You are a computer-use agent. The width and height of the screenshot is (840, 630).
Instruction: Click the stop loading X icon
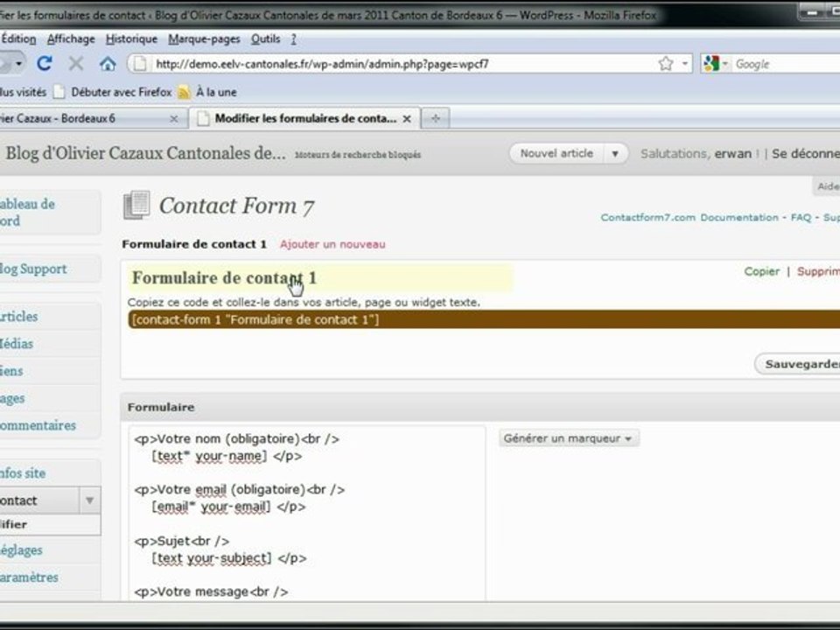point(76,64)
